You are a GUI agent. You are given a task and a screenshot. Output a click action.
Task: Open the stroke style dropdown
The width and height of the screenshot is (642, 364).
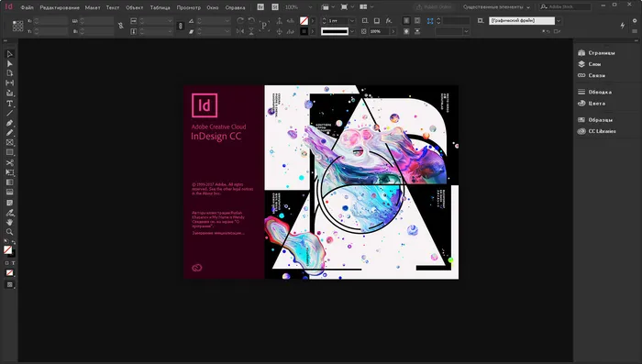coord(351,31)
